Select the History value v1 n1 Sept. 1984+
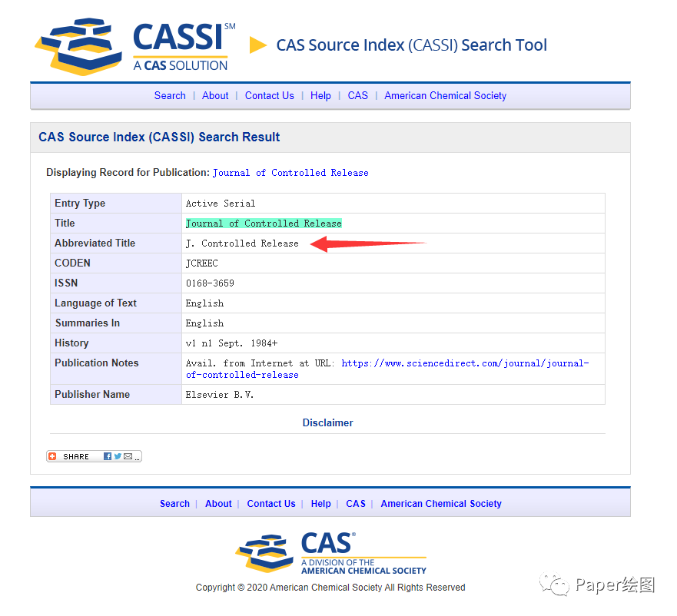This screenshot has height=616, width=677. coord(231,343)
